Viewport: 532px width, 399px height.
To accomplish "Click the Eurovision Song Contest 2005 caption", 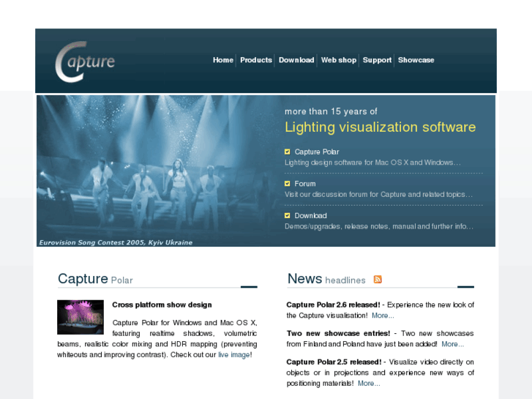I will click(116, 242).
